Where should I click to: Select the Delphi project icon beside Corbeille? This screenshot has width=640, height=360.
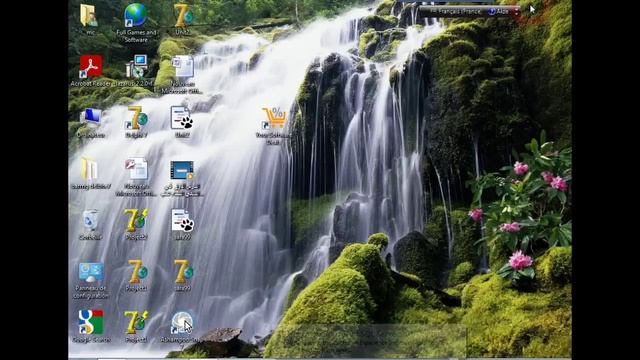click(137, 221)
